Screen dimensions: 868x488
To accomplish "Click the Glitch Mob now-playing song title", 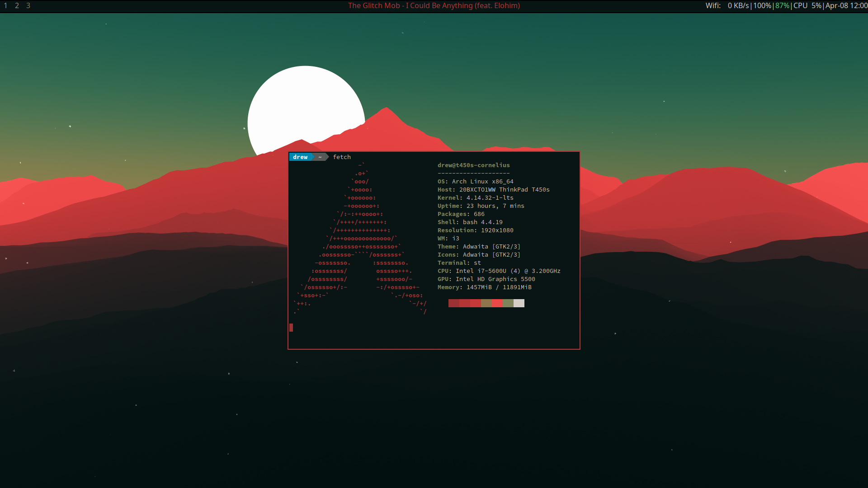I will 434,6.
